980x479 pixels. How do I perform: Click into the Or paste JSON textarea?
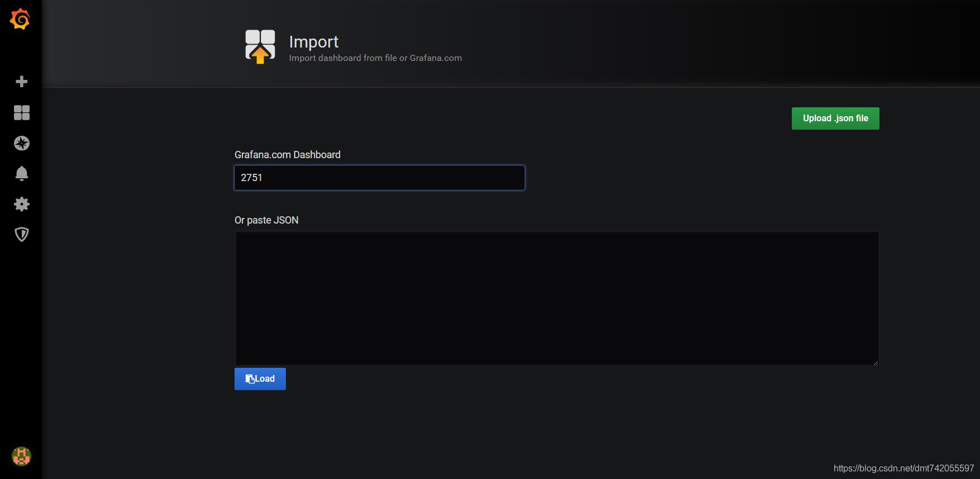[x=557, y=298]
